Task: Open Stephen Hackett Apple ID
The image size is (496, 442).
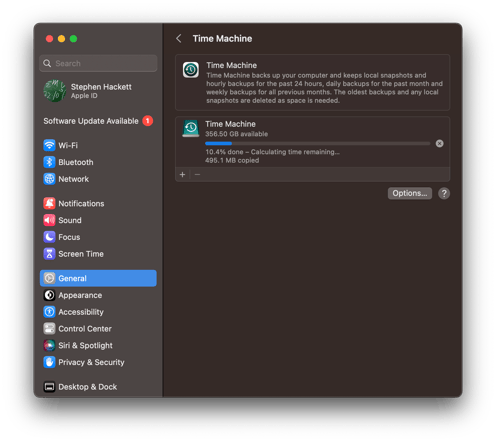Action: pos(98,91)
